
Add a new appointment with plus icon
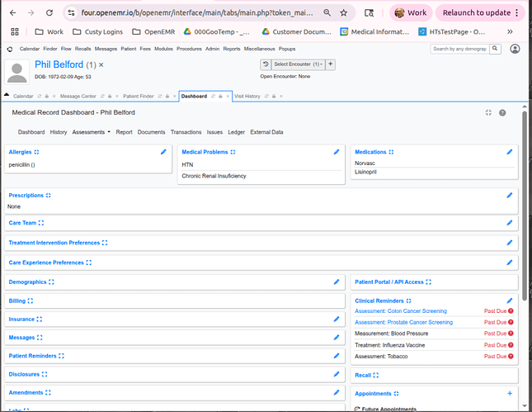(x=510, y=394)
